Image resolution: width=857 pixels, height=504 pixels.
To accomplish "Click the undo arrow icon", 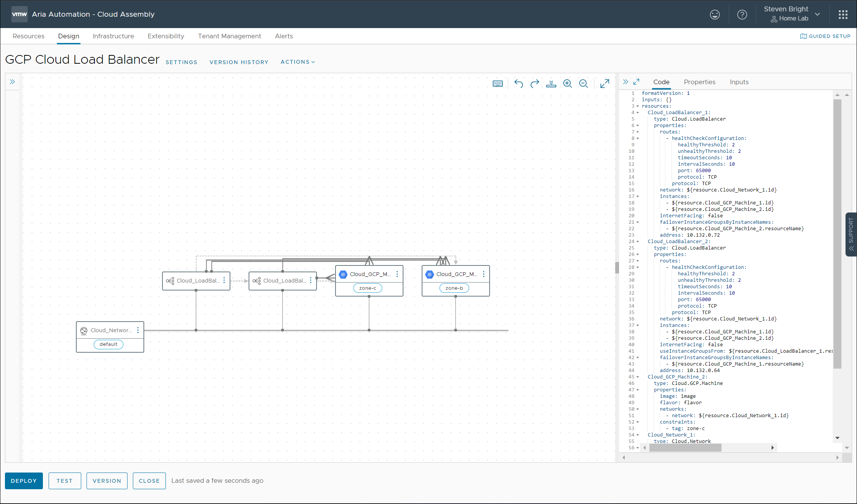I will [518, 83].
